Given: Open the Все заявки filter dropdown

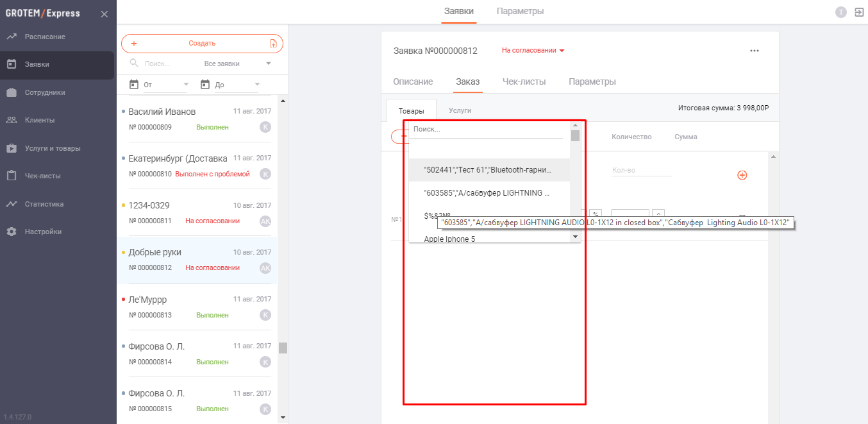Looking at the screenshot, I should [238, 64].
